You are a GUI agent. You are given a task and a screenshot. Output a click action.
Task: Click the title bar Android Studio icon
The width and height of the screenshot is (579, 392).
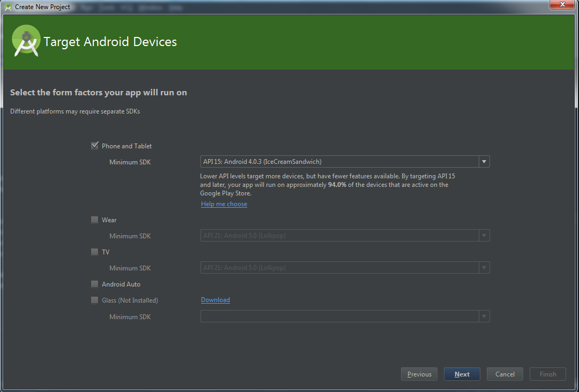point(8,6)
